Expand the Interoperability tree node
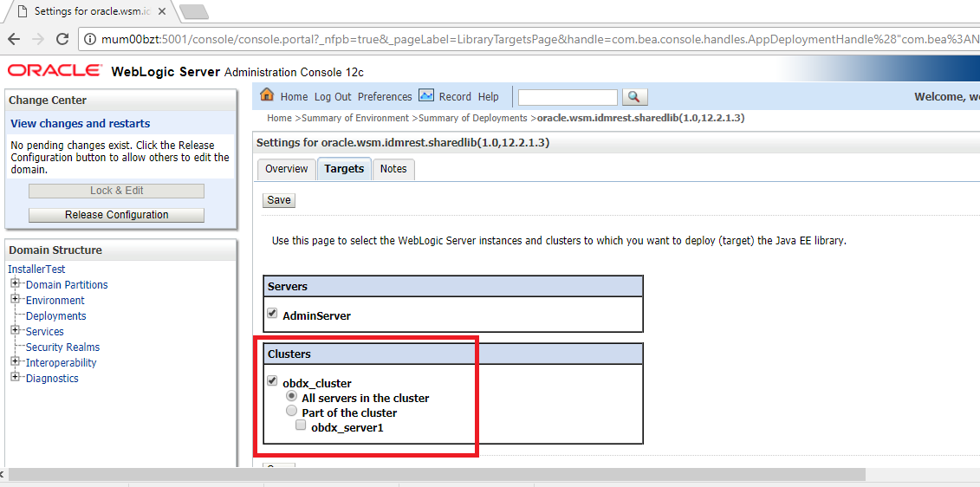The image size is (980, 487). 16,361
